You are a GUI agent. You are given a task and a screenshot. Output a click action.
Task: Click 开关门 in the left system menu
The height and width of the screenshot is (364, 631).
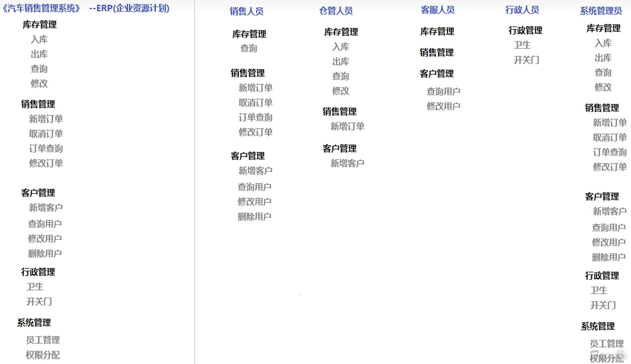click(x=39, y=301)
